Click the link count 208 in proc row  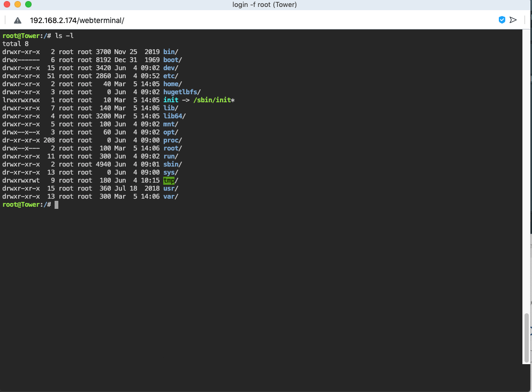coord(49,140)
